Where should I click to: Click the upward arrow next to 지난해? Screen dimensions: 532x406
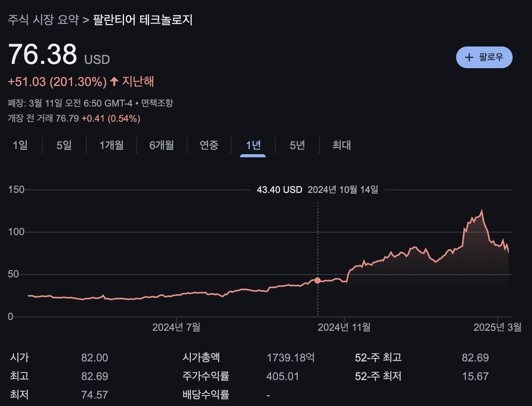pos(114,81)
